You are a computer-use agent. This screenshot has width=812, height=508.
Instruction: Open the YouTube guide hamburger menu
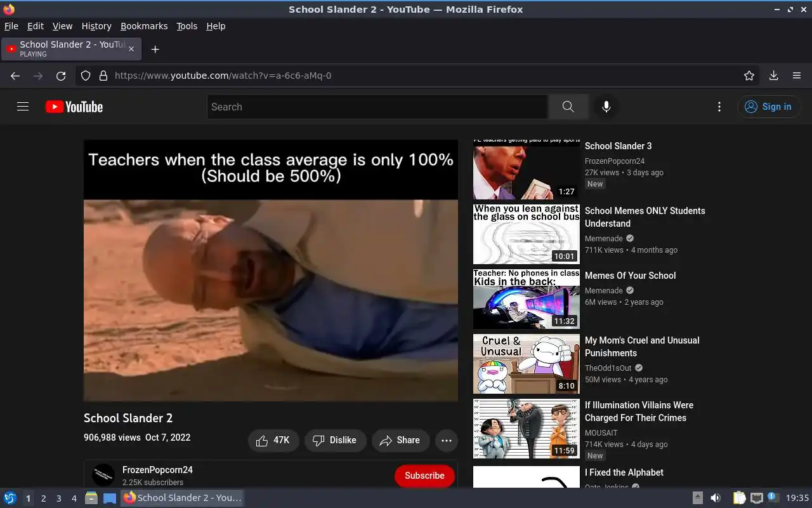23,107
